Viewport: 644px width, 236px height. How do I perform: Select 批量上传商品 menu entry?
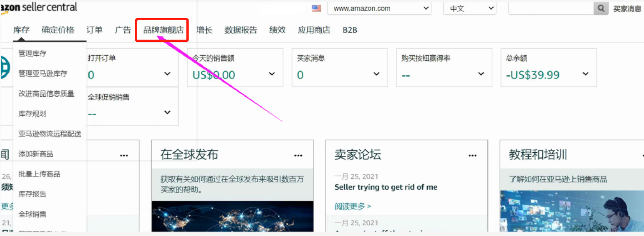(39, 174)
